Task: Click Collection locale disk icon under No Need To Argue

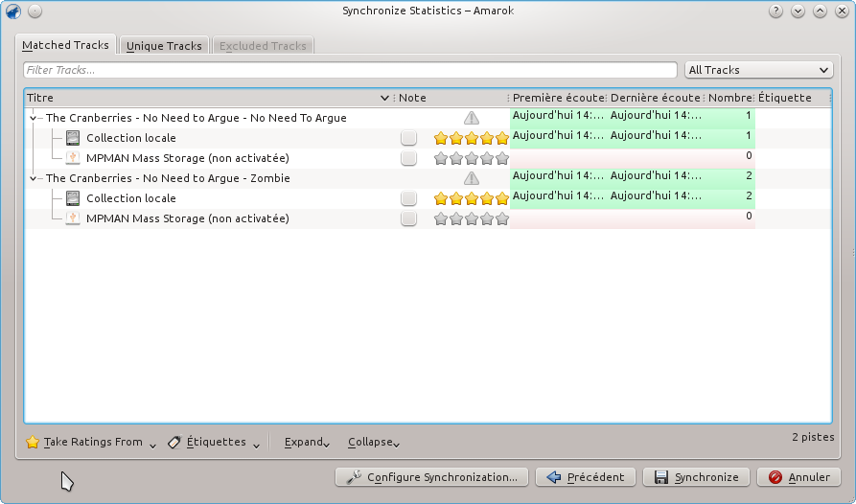Action: (73, 138)
